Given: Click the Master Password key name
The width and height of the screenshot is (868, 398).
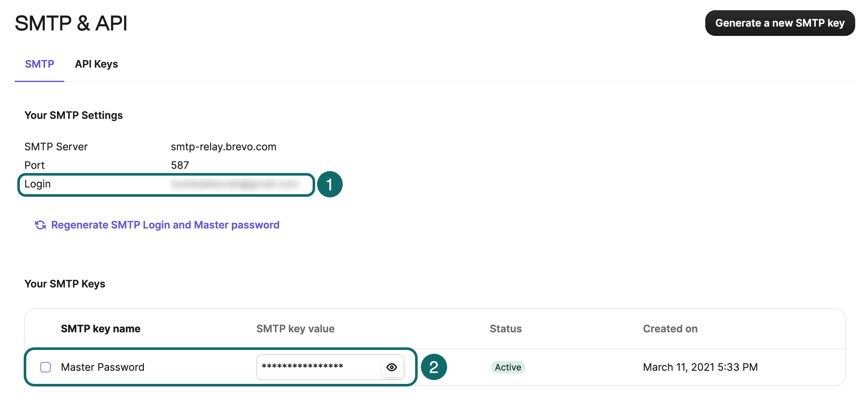Looking at the screenshot, I should 102,367.
